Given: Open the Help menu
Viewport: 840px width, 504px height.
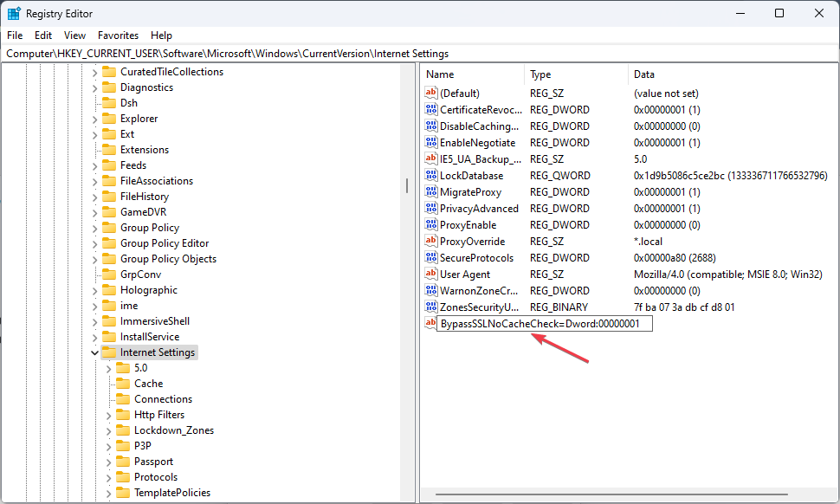Looking at the screenshot, I should tap(161, 36).
